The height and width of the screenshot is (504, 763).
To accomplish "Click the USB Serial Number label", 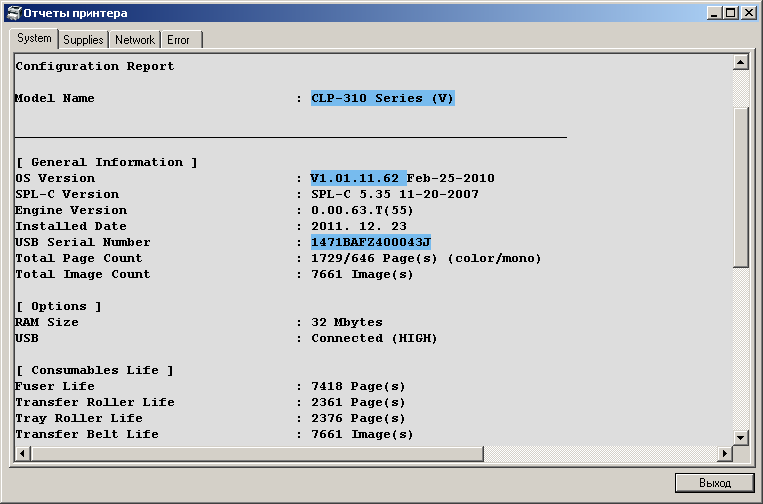I will tap(83, 242).
